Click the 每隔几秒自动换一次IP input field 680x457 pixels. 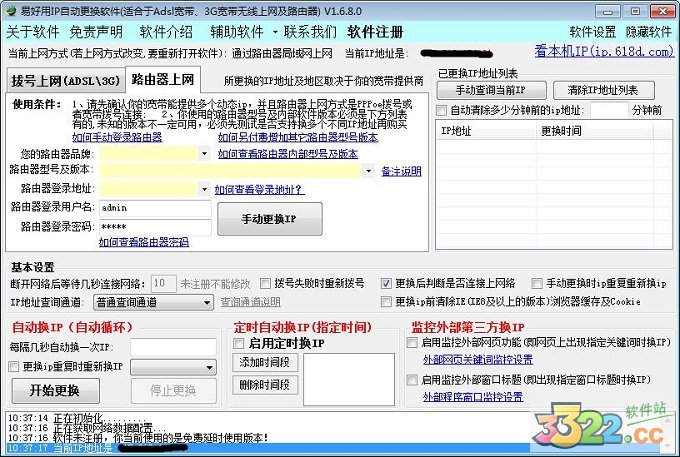173,347
